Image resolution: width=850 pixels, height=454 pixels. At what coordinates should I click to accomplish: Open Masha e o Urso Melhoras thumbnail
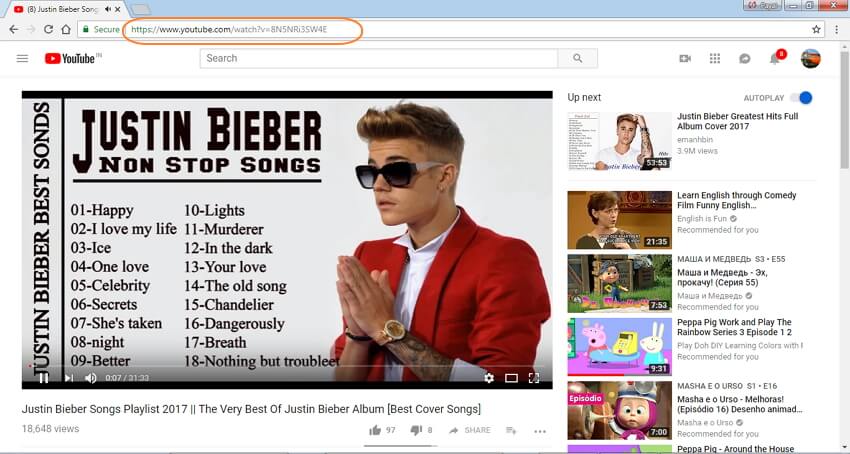(x=620, y=410)
